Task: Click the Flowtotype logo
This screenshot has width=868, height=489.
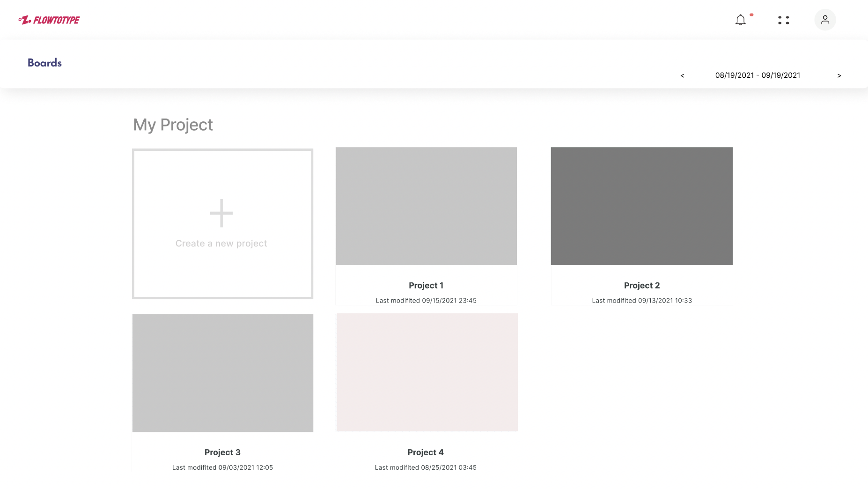Action: pos(49,20)
